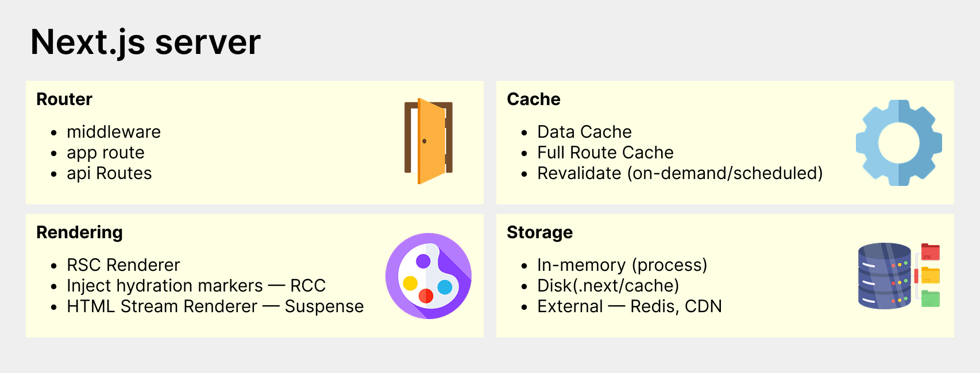
Task: Click the orange door icon in Router
Action: tap(429, 141)
